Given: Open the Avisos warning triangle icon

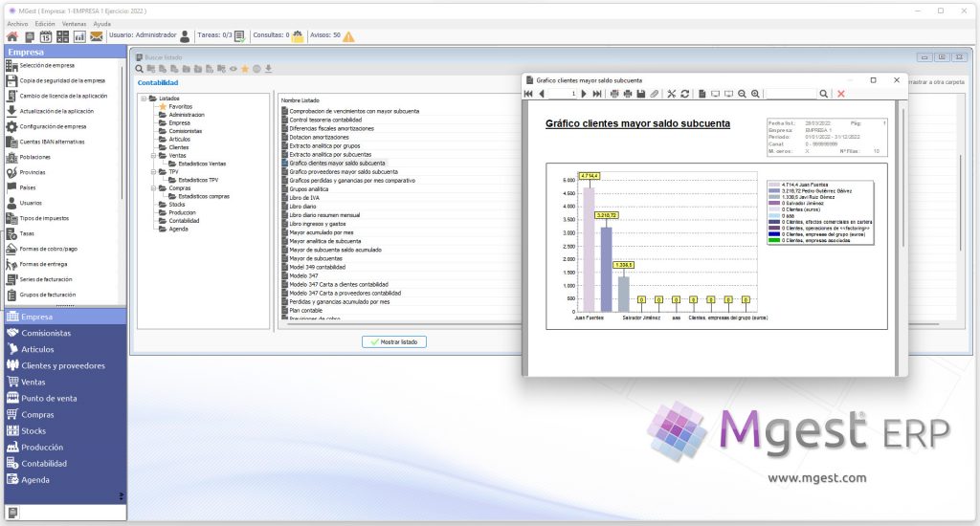Looking at the screenshot, I should coord(348,36).
